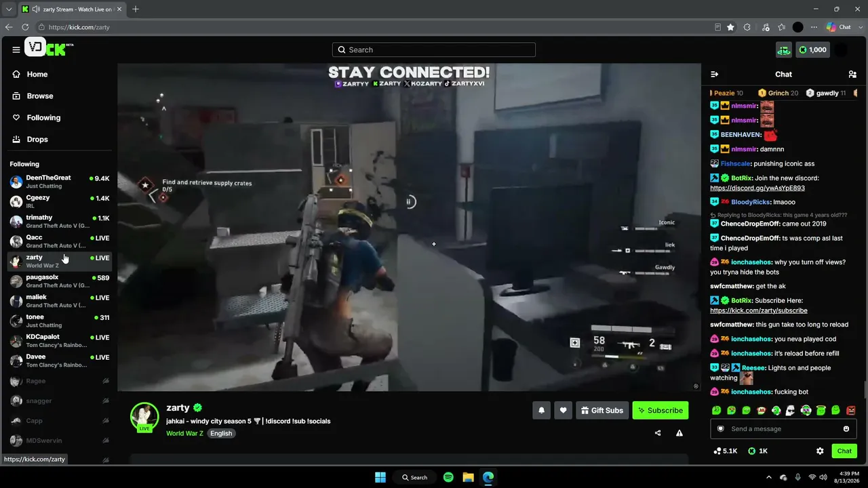This screenshot has width=868, height=488.
Task: Report the stream via warning icon
Action: tap(679, 433)
